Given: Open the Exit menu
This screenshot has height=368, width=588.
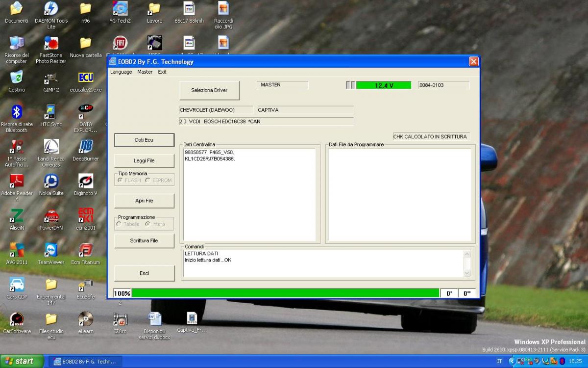Looking at the screenshot, I should 162,72.
